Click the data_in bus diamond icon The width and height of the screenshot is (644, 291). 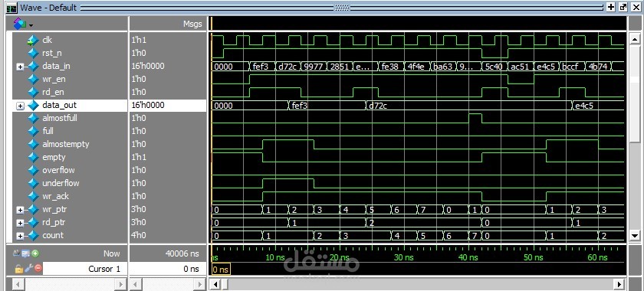click(x=33, y=66)
